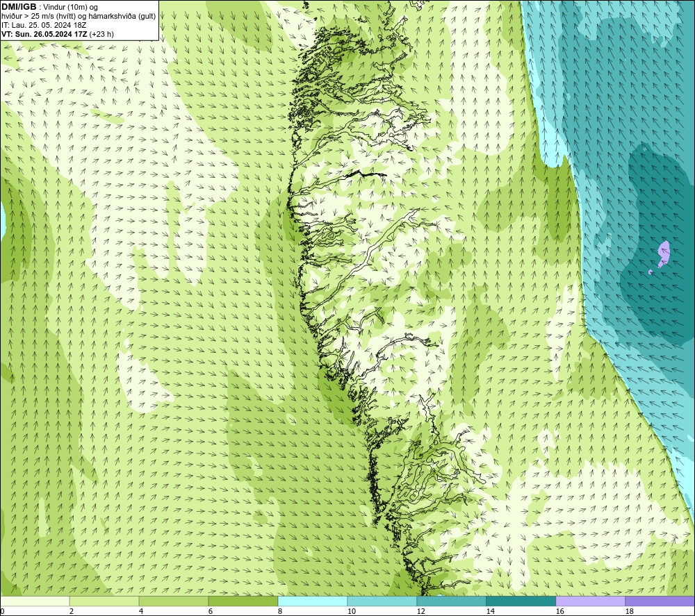Screen dimensions: 695x616
Task: Click the legend label '16'
Action: [559, 612]
